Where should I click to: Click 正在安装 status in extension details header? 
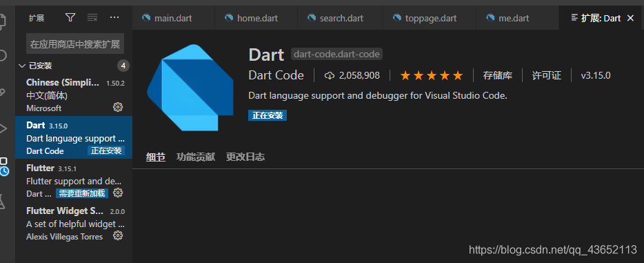268,115
